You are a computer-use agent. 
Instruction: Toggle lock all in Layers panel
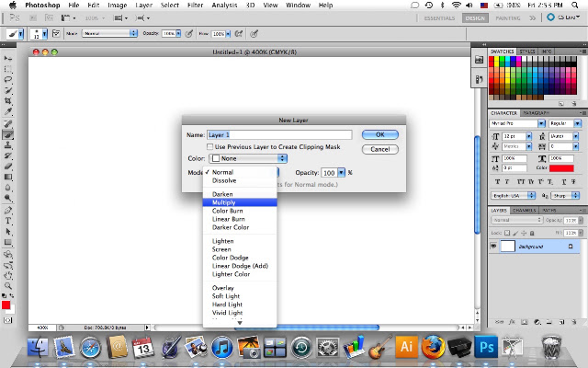(532, 233)
